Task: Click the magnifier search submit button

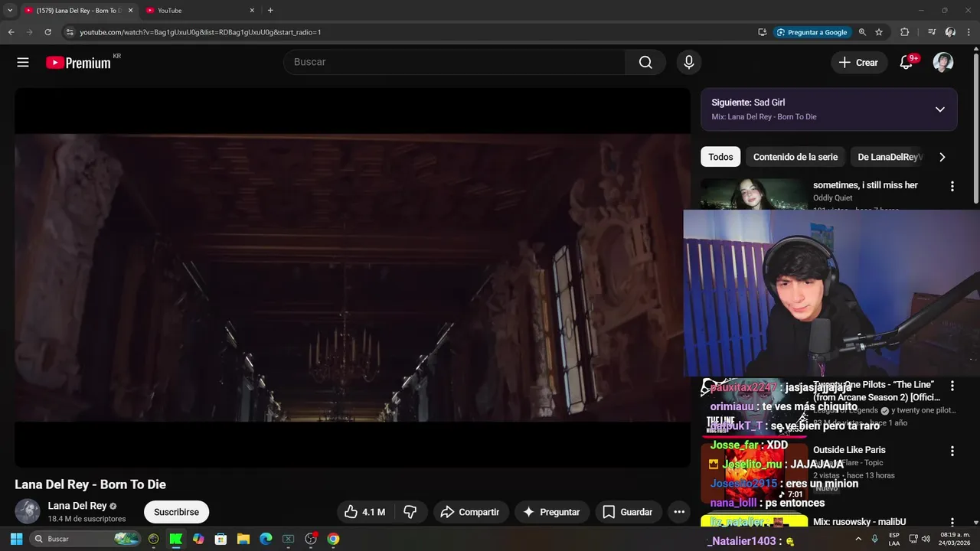Action: [645, 63]
